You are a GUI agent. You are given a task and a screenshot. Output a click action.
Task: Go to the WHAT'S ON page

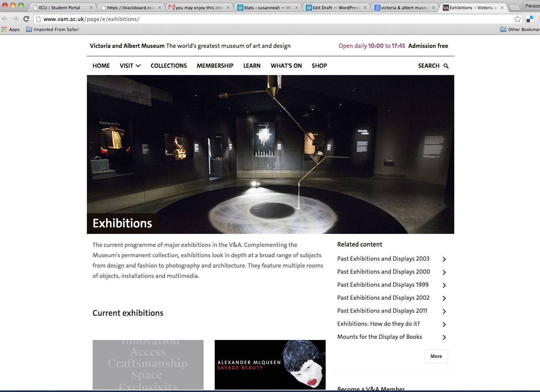[x=286, y=66]
